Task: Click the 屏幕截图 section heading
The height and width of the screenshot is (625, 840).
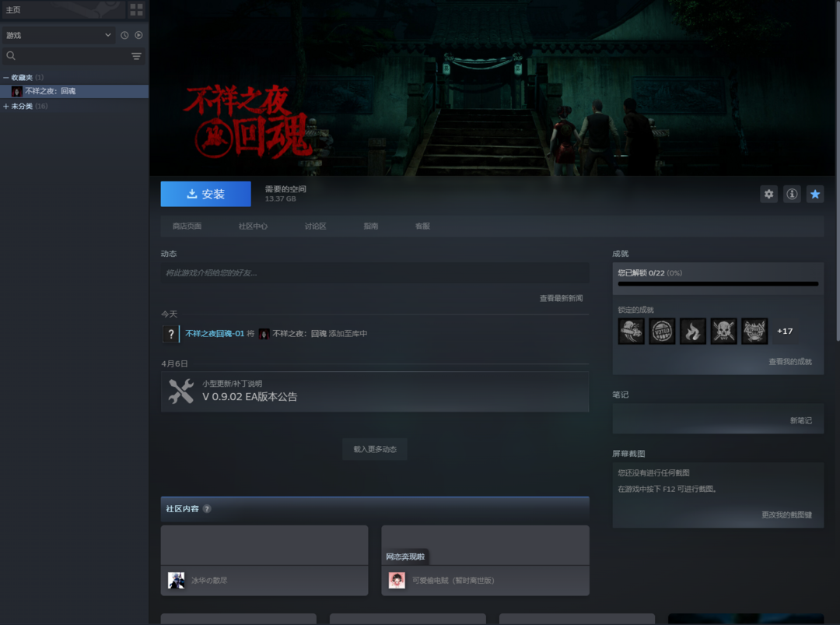Action: click(x=628, y=454)
